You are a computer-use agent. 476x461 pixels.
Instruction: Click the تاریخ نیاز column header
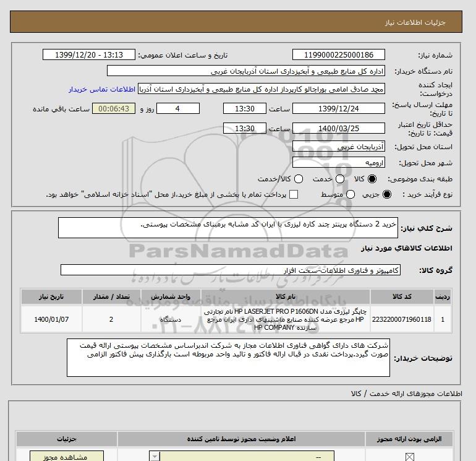click(51, 296)
